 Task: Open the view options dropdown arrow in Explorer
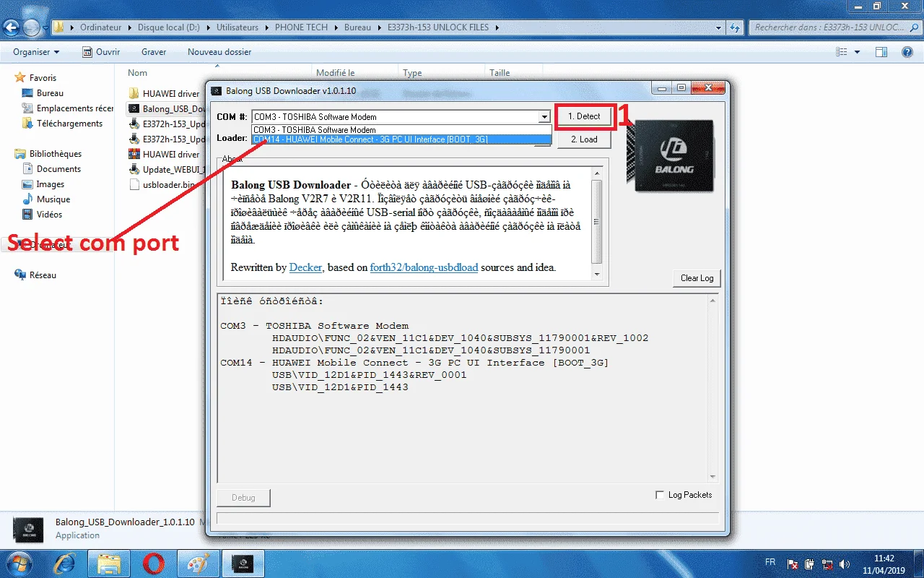tap(857, 52)
